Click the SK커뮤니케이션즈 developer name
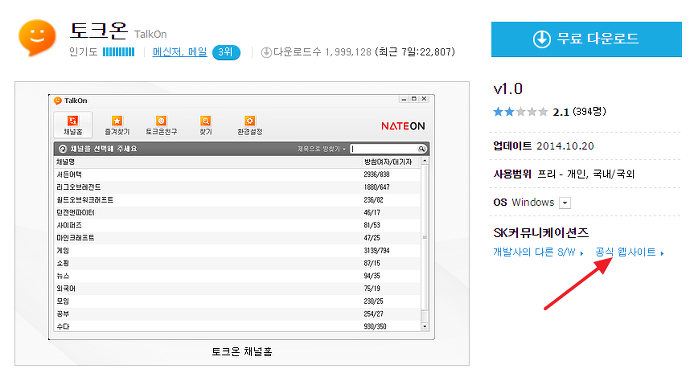This screenshot has width=690, height=369. click(x=541, y=233)
